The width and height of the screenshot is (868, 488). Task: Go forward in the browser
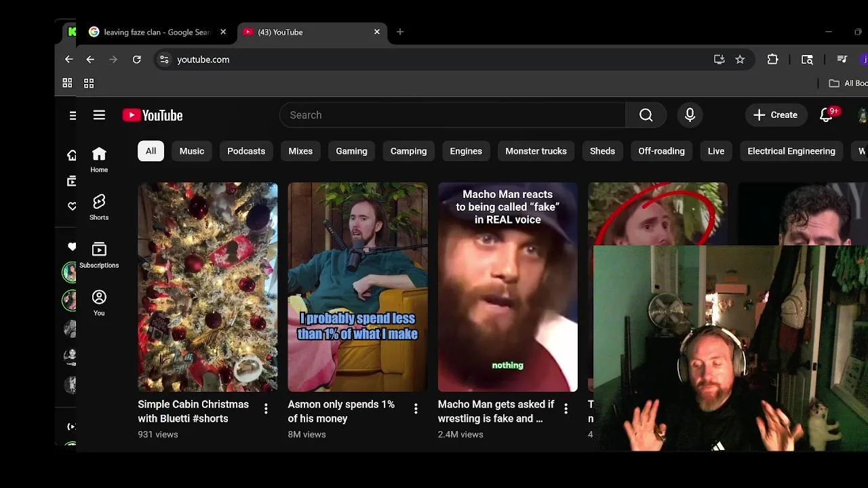pyautogui.click(x=113, y=60)
